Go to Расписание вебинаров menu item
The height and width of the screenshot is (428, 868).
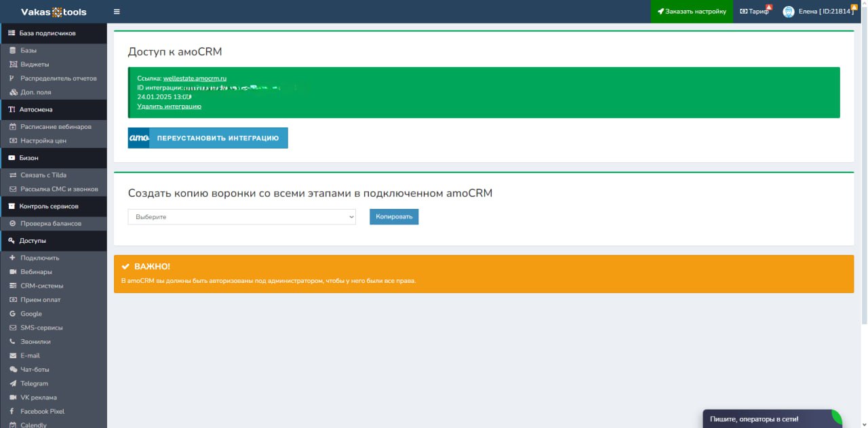(x=56, y=127)
